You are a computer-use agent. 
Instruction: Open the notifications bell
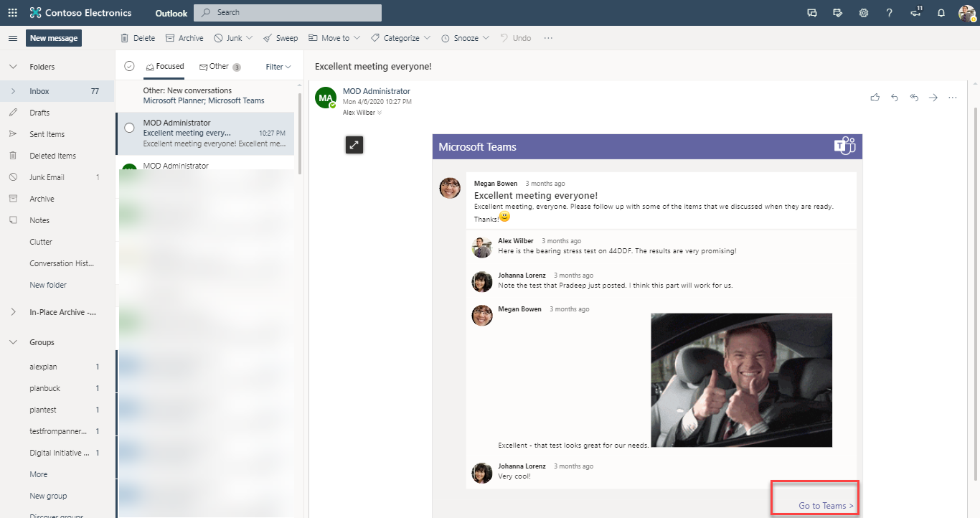[x=941, y=13]
